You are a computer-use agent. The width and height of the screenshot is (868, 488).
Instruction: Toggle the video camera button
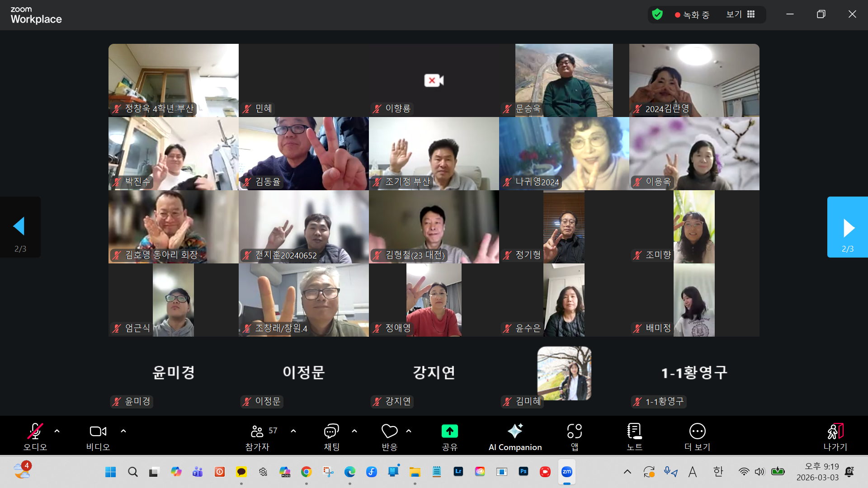coord(98,431)
